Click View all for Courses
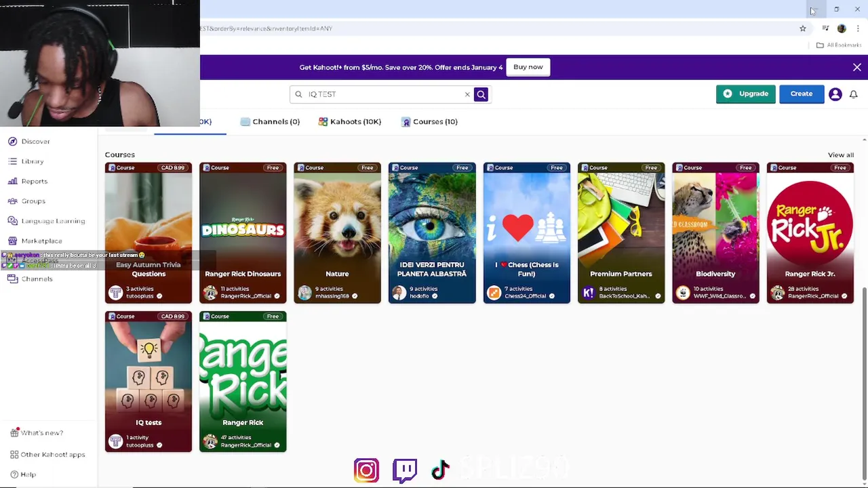Screen dimensions: 868x488 tap(840, 155)
